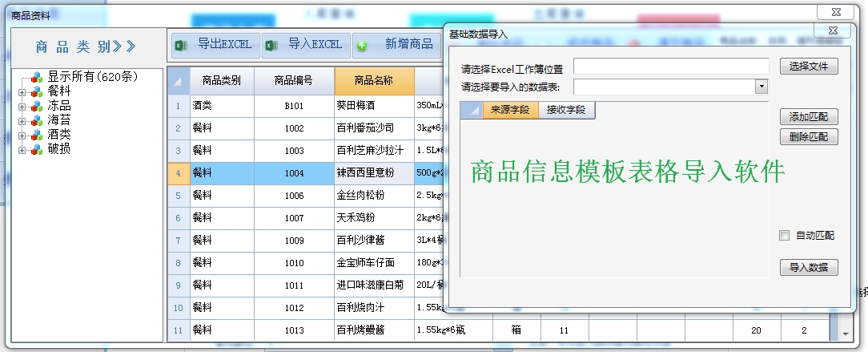Image resolution: width=868 pixels, height=352 pixels.
Task: Click product name 百利烤鳗酱
Action: tap(361, 330)
